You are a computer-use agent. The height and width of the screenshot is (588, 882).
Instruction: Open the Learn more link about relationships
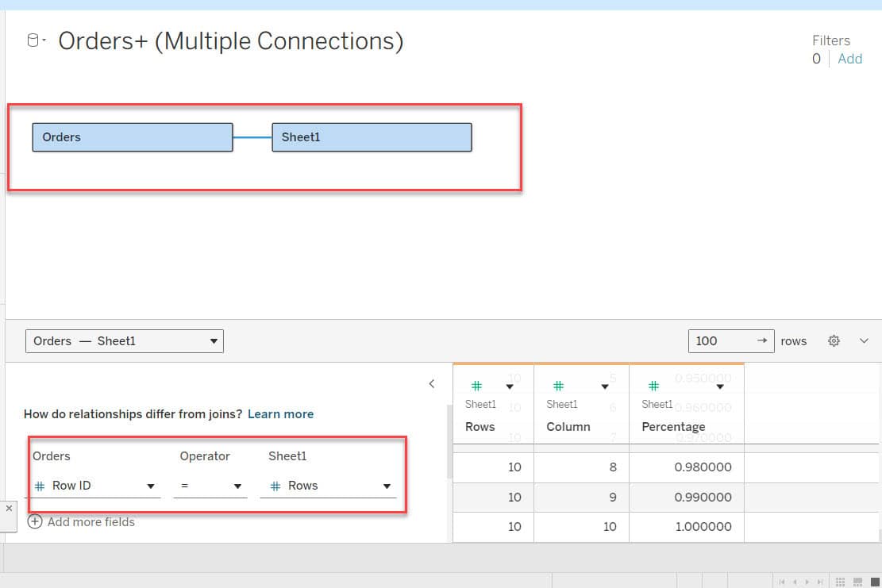(x=280, y=413)
